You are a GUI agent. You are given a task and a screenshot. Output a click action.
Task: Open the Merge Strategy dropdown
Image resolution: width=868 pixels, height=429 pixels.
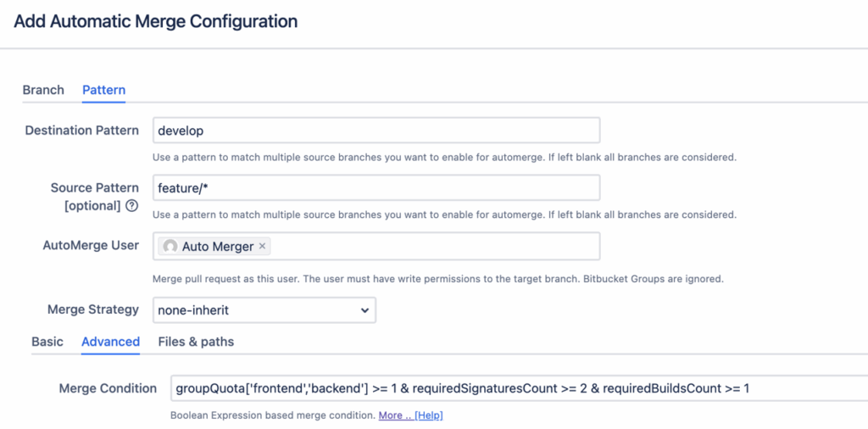(264, 310)
